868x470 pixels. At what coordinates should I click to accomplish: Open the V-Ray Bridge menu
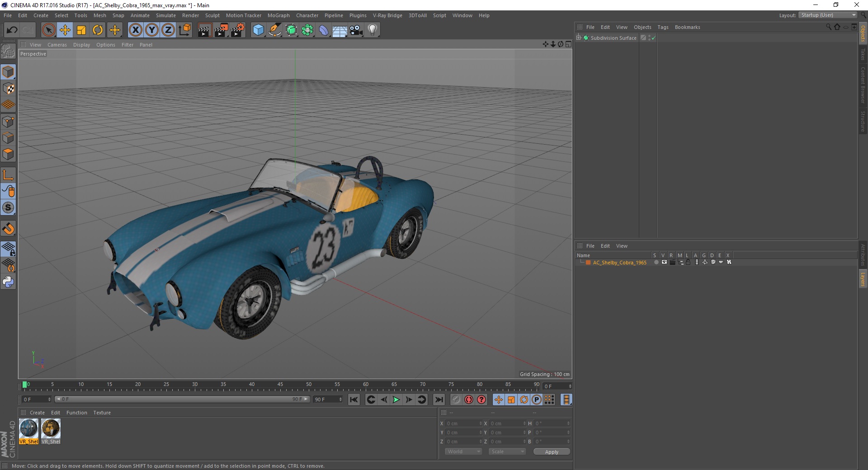(387, 15)
